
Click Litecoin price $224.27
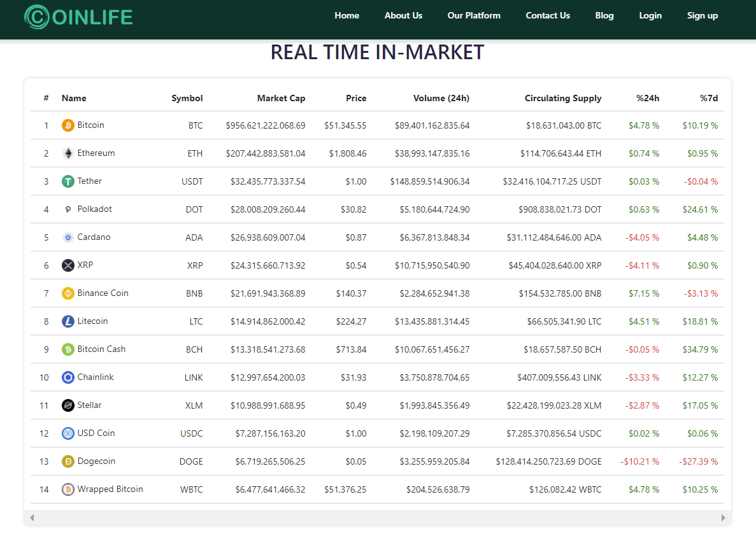(x=351, y=321)
